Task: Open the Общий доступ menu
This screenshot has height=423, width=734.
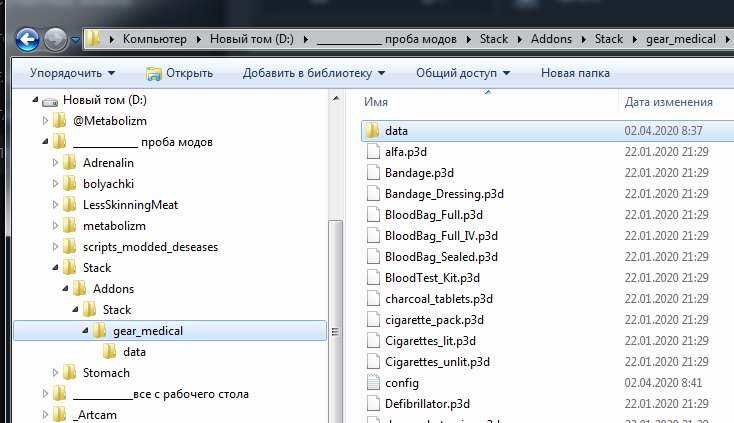Action: click(x=463, y=73)
